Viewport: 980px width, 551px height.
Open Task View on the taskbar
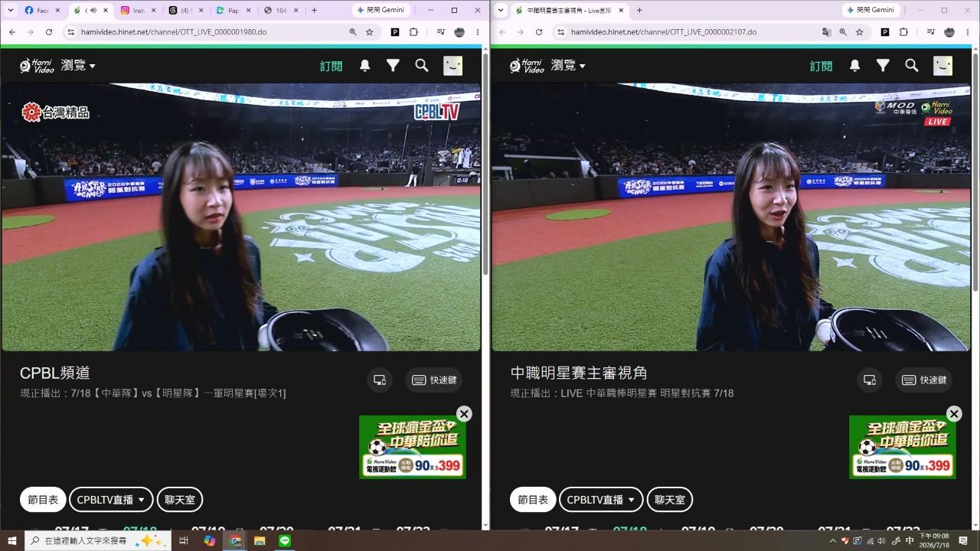pos(184,541)
